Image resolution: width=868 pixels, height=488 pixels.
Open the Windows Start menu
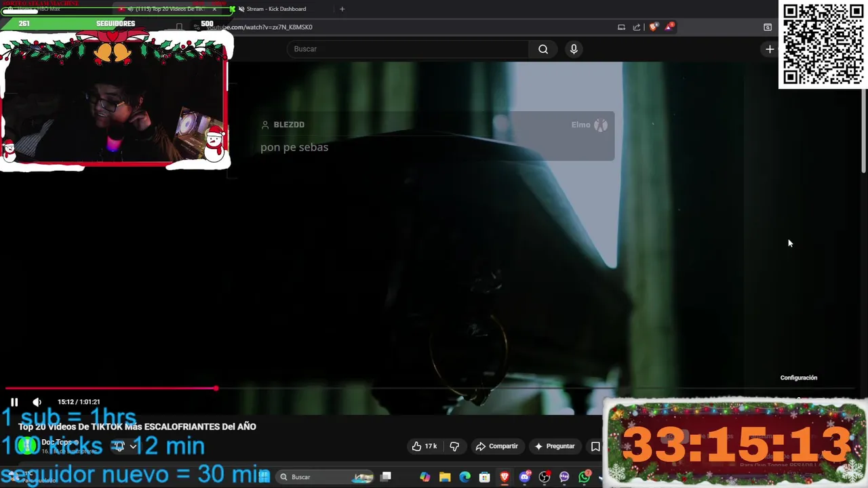pyautogui.click(x=264, y=476)
